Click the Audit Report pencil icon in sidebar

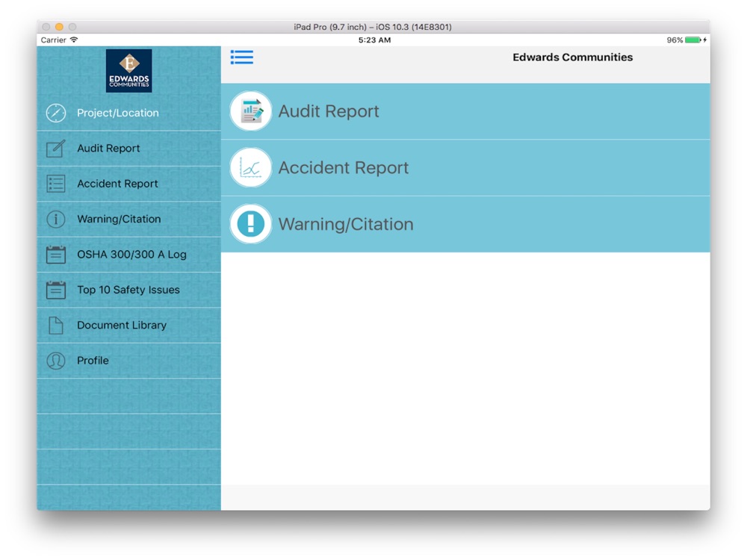(56, 148)
